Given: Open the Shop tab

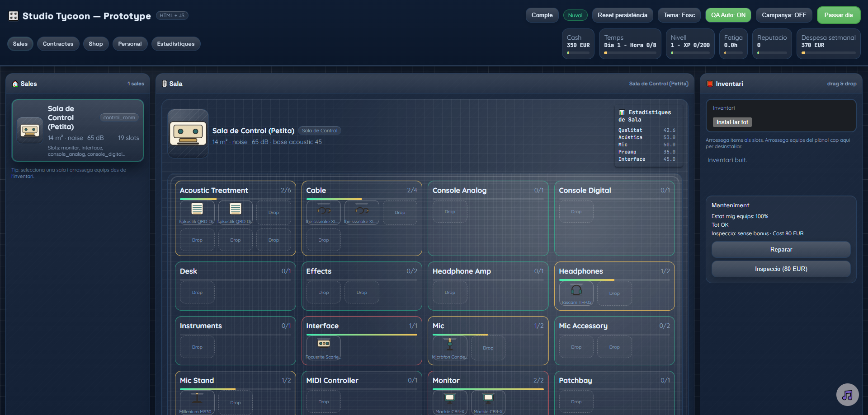Looking at the screenshot, I should point(95,44).
